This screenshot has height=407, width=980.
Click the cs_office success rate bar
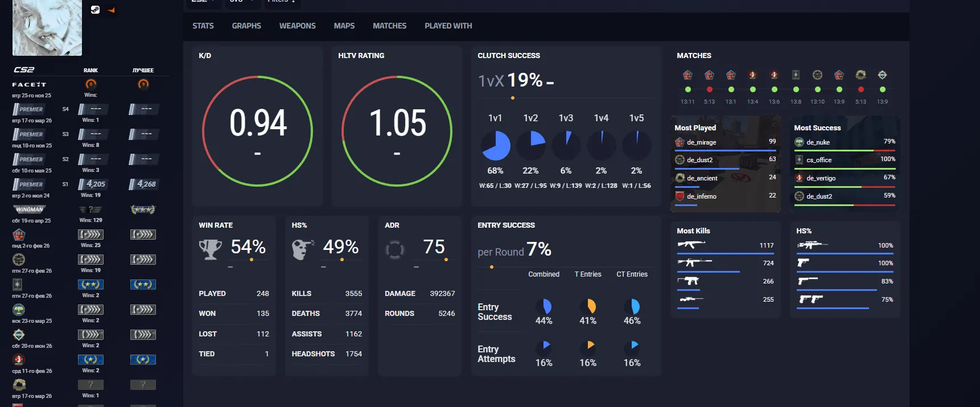click(845, 168)
